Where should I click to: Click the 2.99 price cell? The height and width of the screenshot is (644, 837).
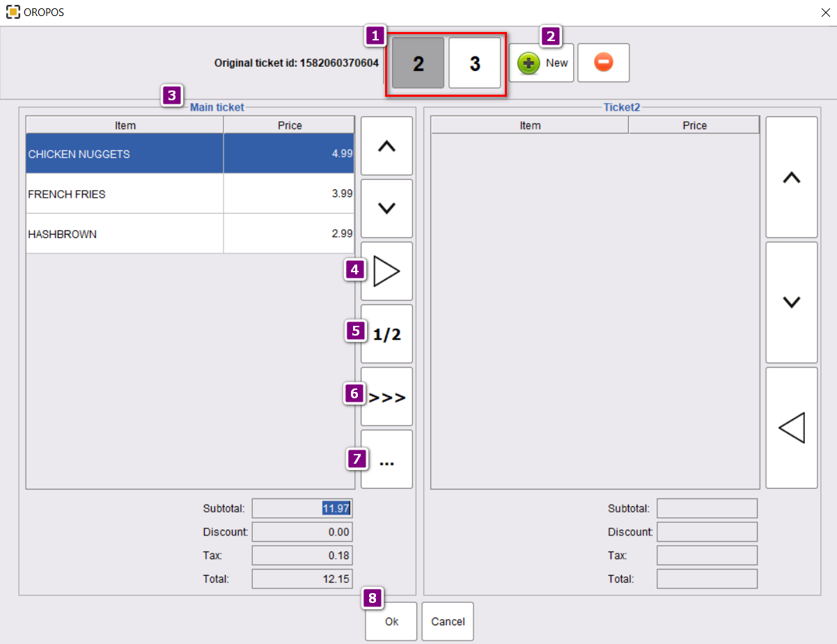[x=289, y=234]
